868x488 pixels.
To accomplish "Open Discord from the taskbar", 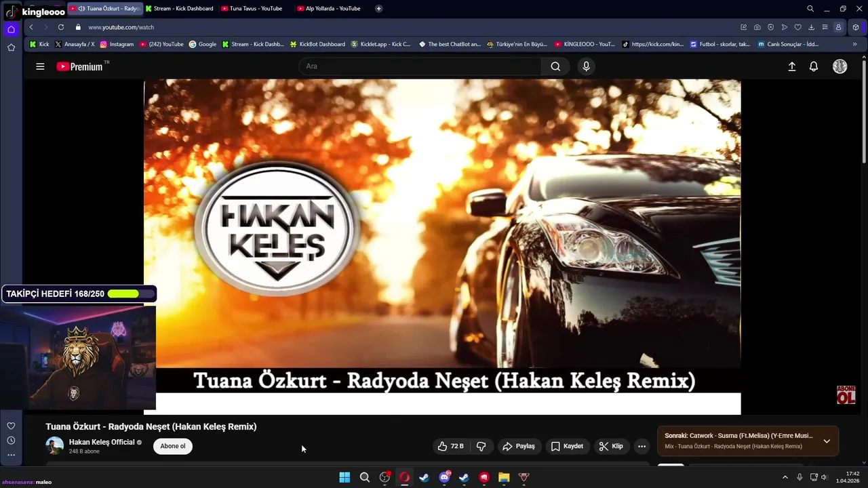I will (444, 477).
